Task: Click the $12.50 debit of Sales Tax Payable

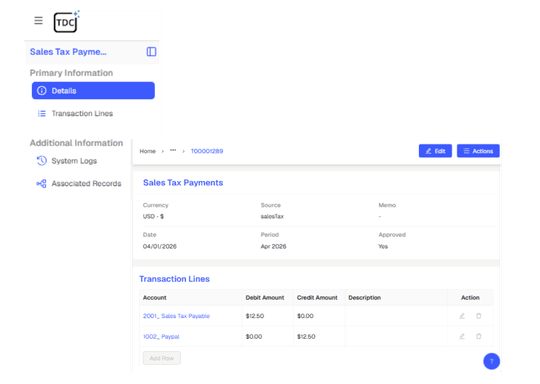Action: point(255,316)
